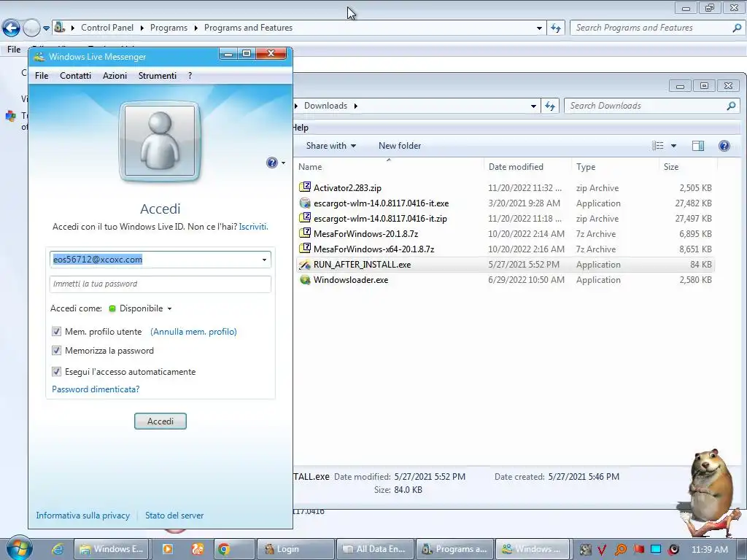747x560 pixels.
Task: Uncheck Esegui l'accesso automaticamente checkbox
Action: (x=56, y=371)
